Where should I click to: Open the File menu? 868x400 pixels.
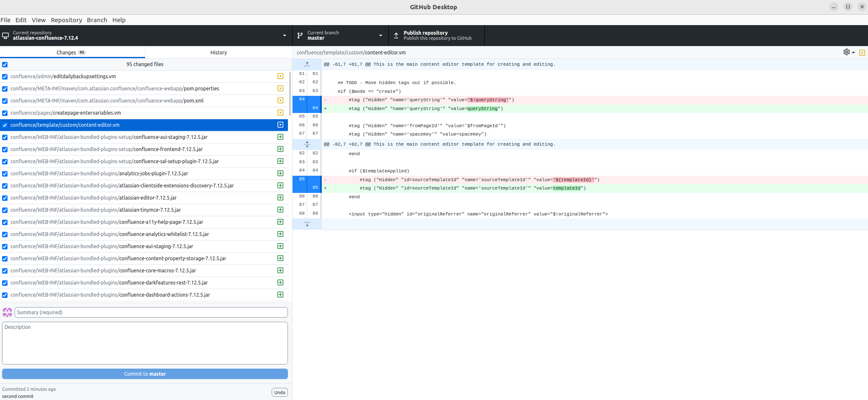pyautogui.click(x=5, y=20)
